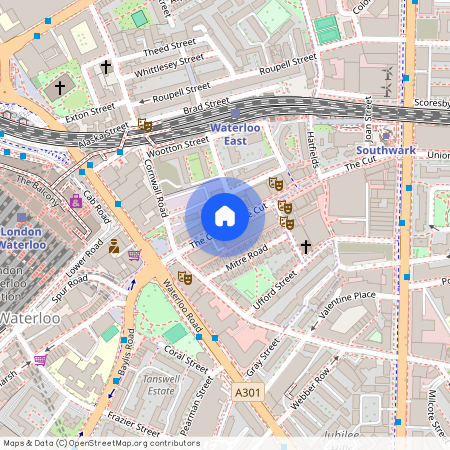Click the Gray Street label
This screenshot has width=450, height=450.
[263, 357]
